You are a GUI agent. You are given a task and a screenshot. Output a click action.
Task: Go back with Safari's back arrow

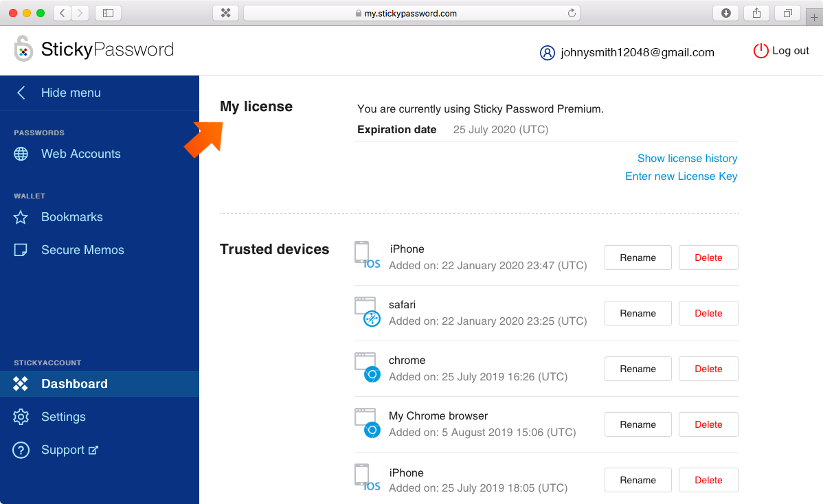tap(63, 13)
